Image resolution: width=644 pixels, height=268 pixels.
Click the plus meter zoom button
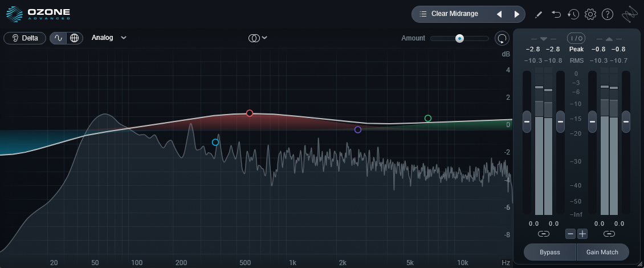point(582,234)
